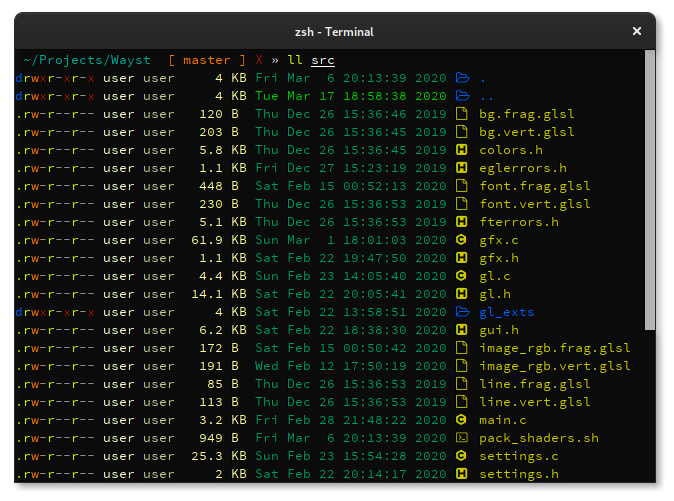Click the 25.3 KB size of settings.c
674x501 pixels.
[x=219, y=456]
